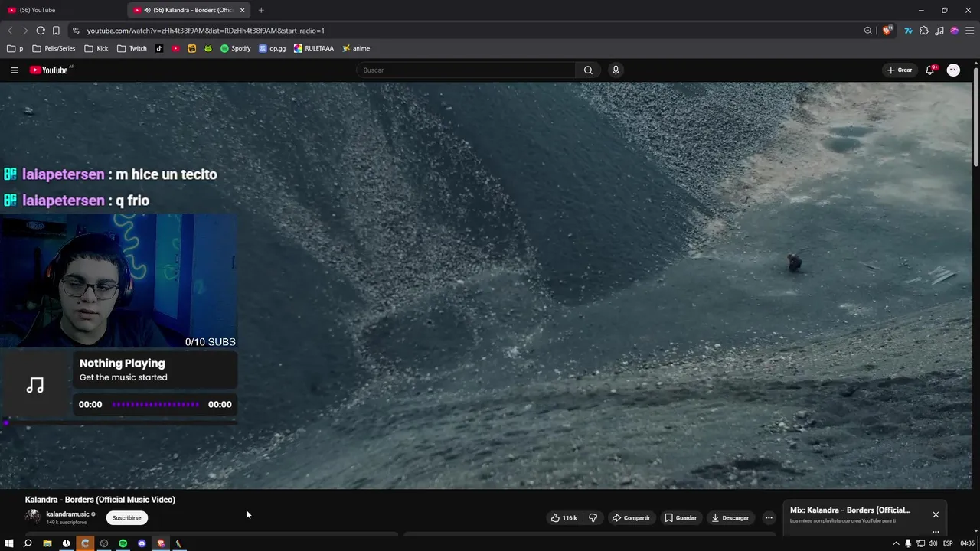Viewport: 980px width, 551px height.
Task: Open Windows taskbar search
Action: (x=28, y=543)
